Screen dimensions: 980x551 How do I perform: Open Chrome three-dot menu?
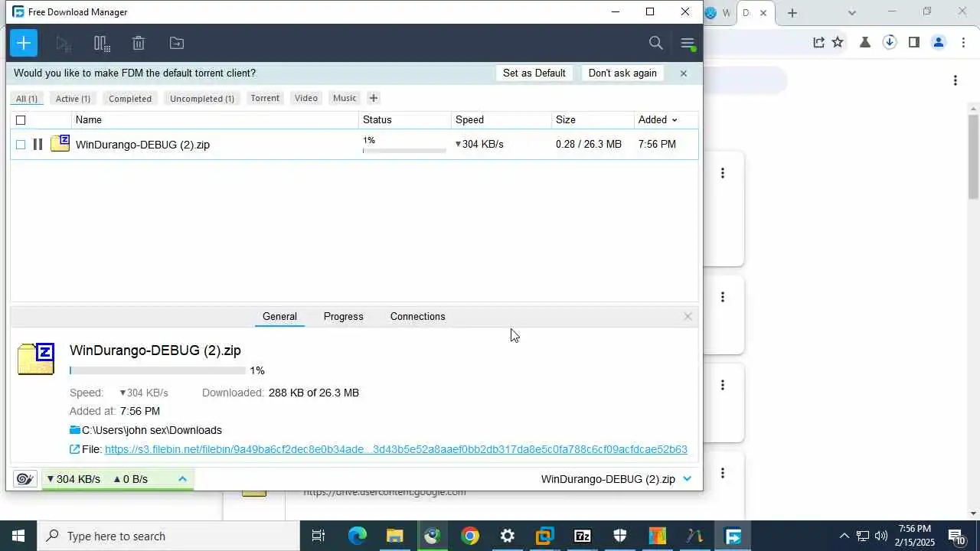(963, 42)
